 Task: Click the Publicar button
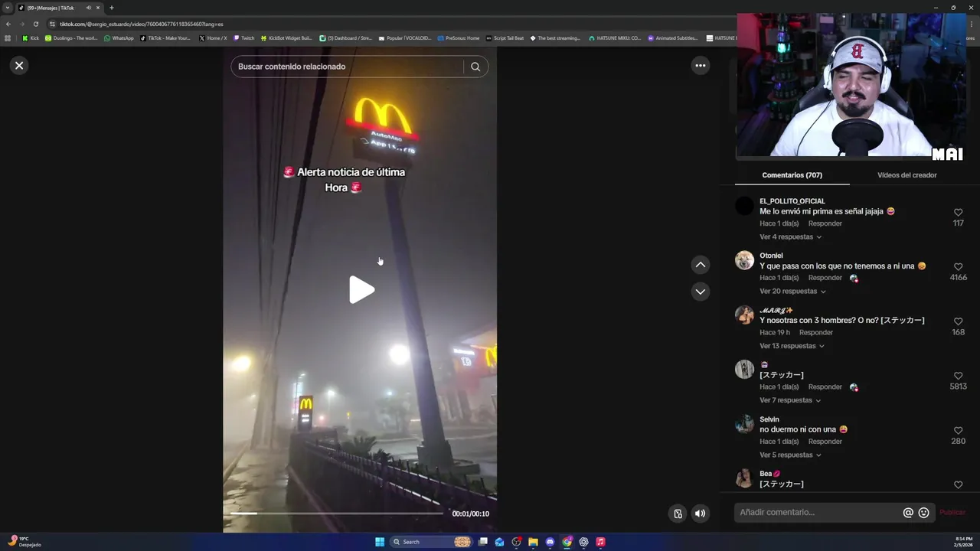click(x=952, y=513)
